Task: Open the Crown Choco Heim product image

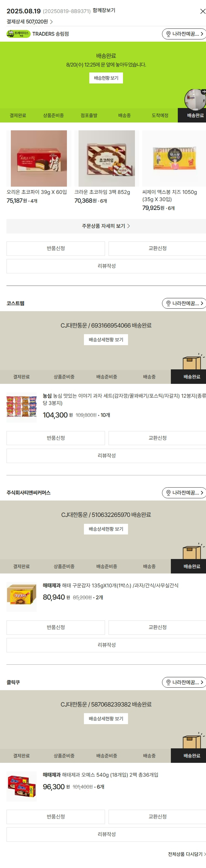Action: pos(106,158)
